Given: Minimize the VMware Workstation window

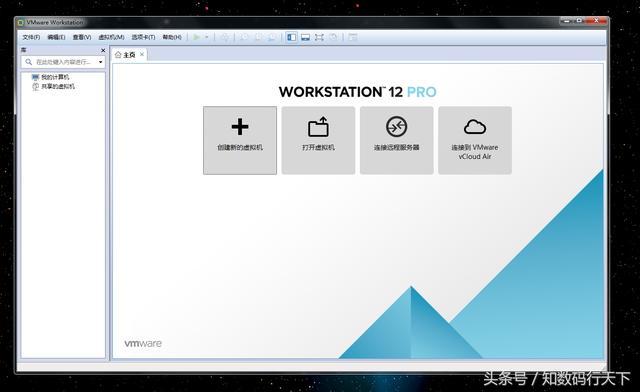Looking at the screenshot, I should click(566, 20).
